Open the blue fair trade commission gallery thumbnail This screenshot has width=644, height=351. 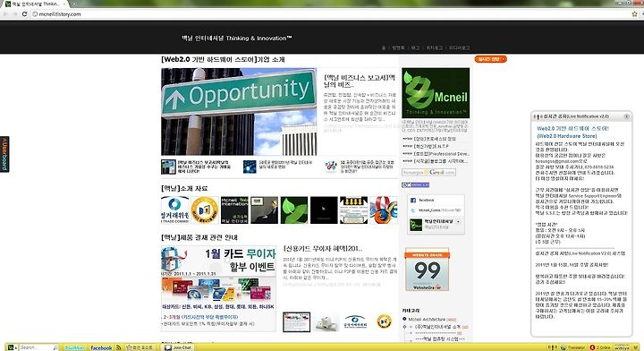pyautogui.click(x=175, y=210)
